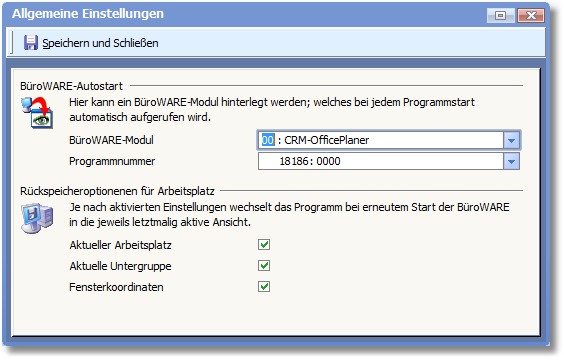Viewport: 564px width, 360px height.
Task: Open the BüroWARE-Modul dropdown arrow
Action: [511, 140]
